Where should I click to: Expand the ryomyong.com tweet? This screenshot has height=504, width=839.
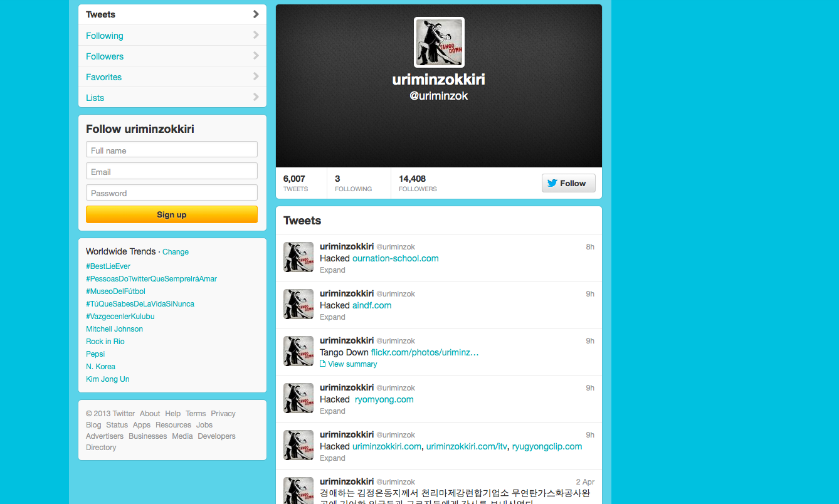pyautogui.click(x=332, y=411)
